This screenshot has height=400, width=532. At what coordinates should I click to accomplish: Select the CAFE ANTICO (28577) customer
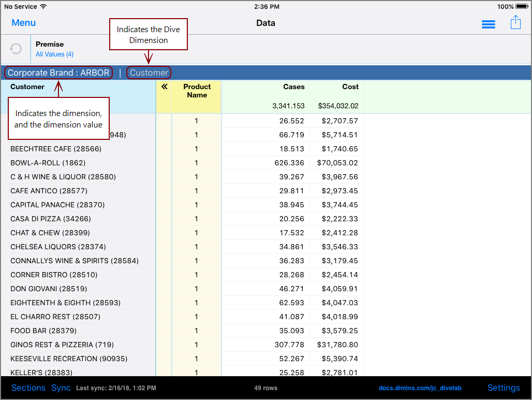49,191
